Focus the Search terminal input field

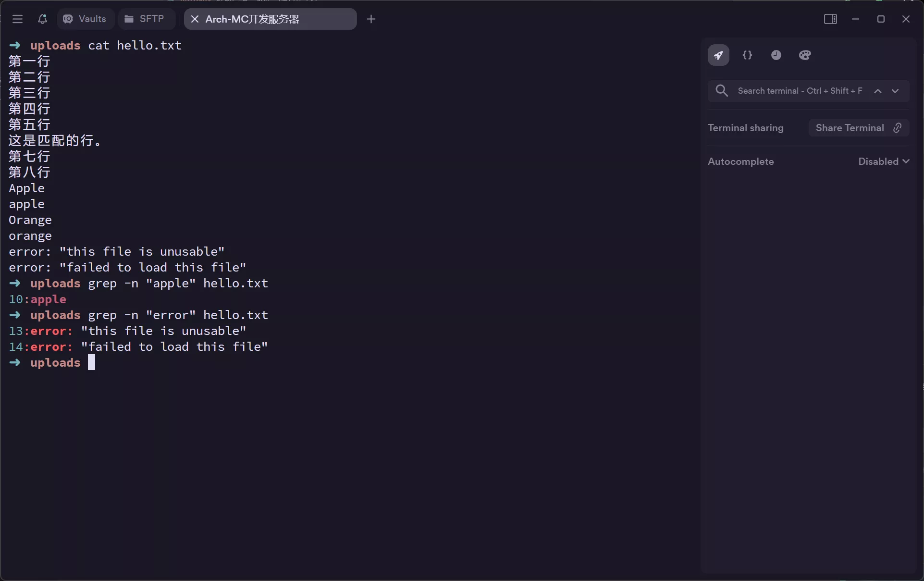pyautogui.click(x=800, y=91)
